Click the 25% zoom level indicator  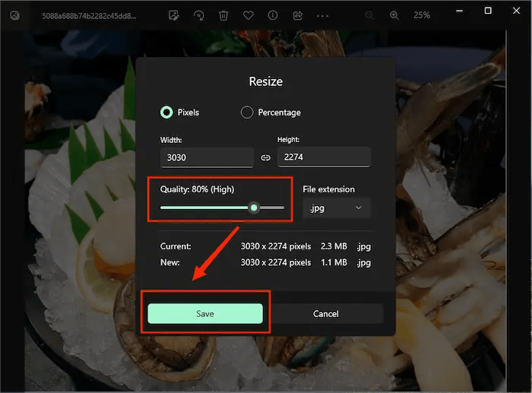(x=421, y=15)
